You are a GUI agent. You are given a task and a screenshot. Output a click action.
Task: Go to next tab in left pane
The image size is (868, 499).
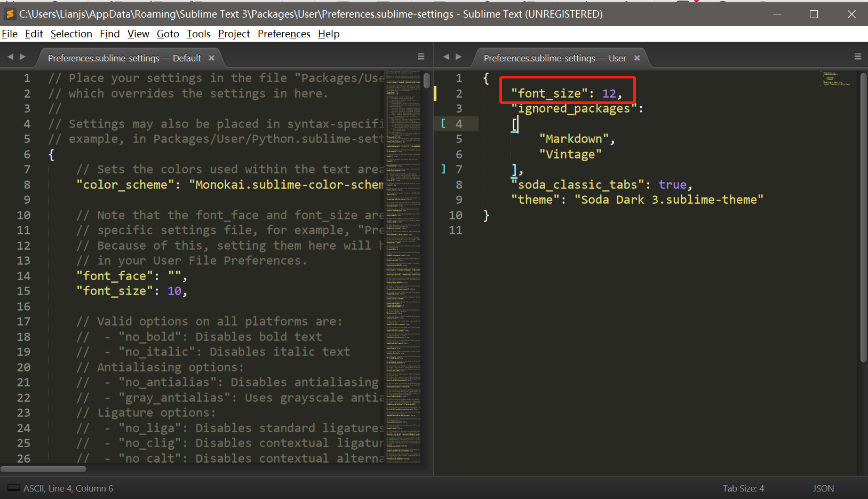click(x=22, y=57)
